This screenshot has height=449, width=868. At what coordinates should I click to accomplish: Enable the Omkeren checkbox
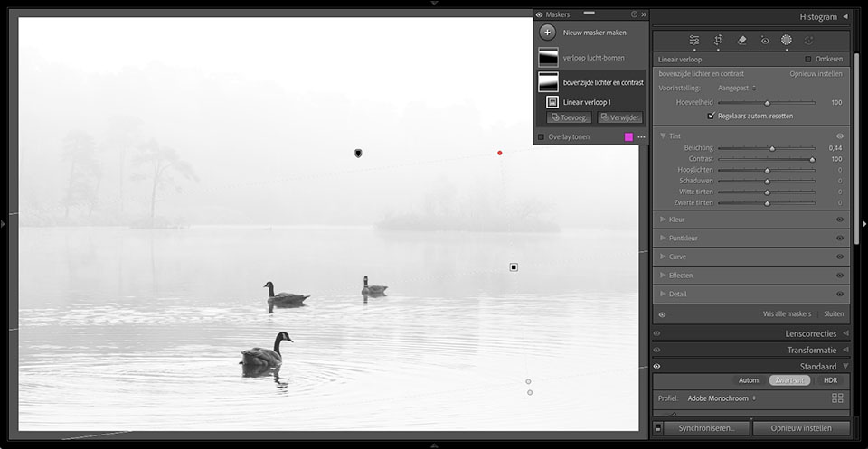[x=808, y=59]
